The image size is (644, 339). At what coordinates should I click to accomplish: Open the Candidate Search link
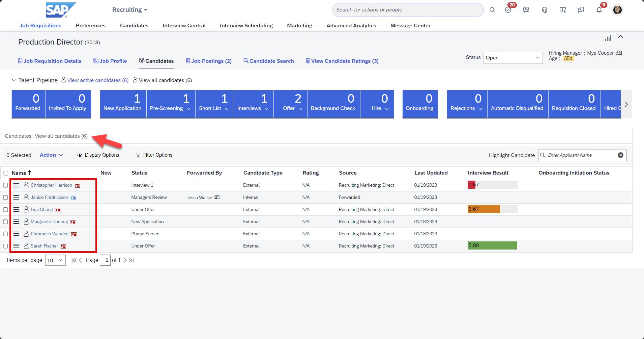click(x=269, y=61)
